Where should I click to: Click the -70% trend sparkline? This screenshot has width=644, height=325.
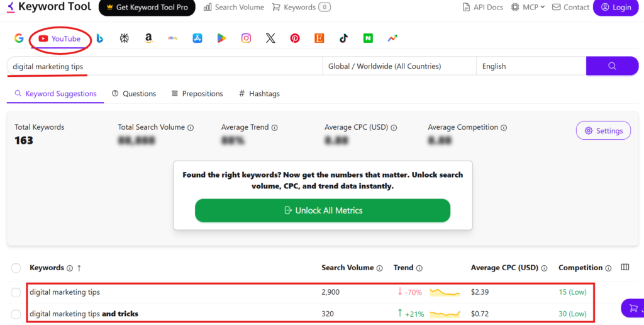(445, 292)
